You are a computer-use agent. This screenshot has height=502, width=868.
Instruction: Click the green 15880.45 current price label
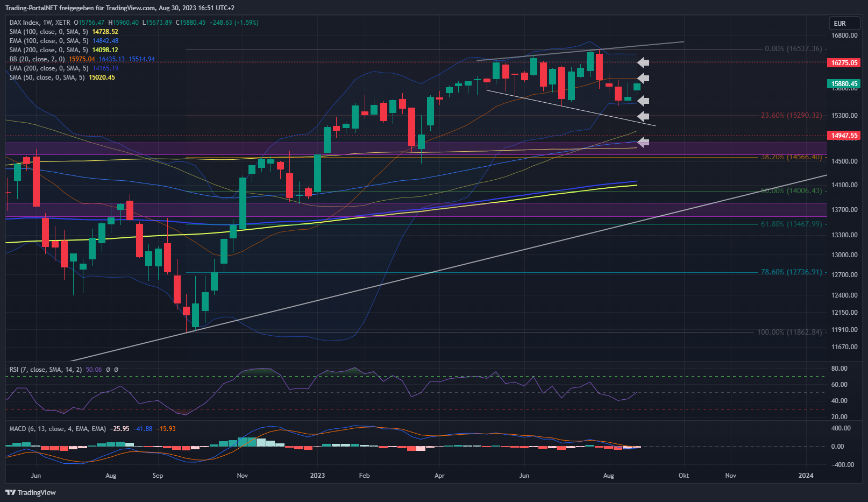point(844,84)
